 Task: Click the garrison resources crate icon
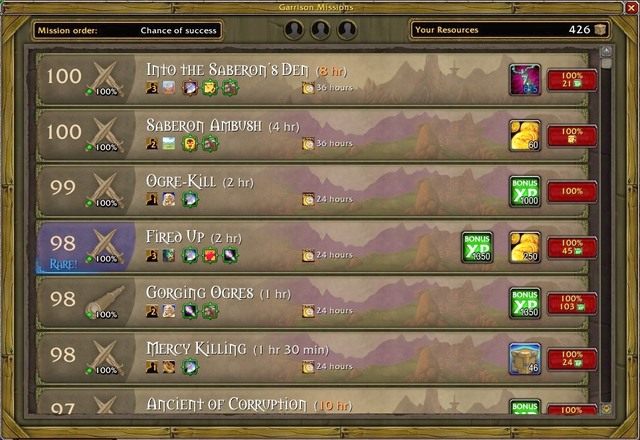tap(600, 30)
